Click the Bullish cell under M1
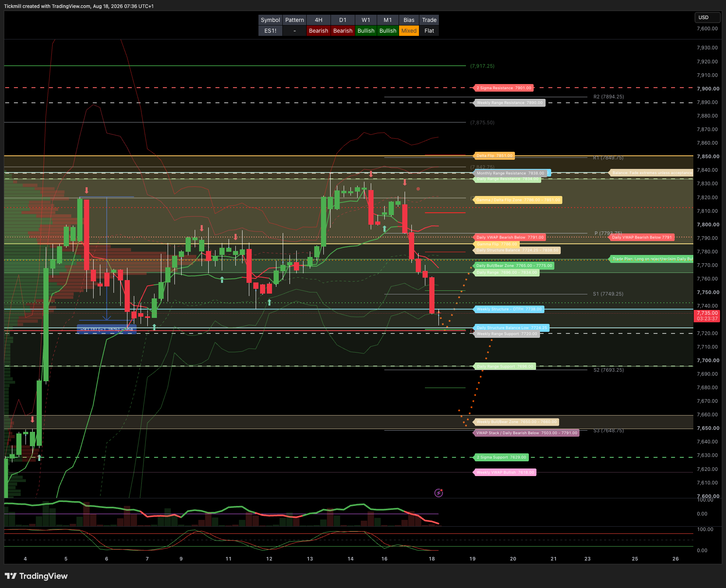Screen dimensions: 726x588 tap(388, 31)
